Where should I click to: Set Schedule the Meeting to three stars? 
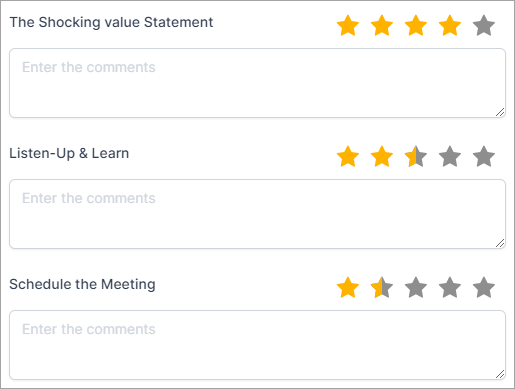pyautogui.click(x=416, y=287)
